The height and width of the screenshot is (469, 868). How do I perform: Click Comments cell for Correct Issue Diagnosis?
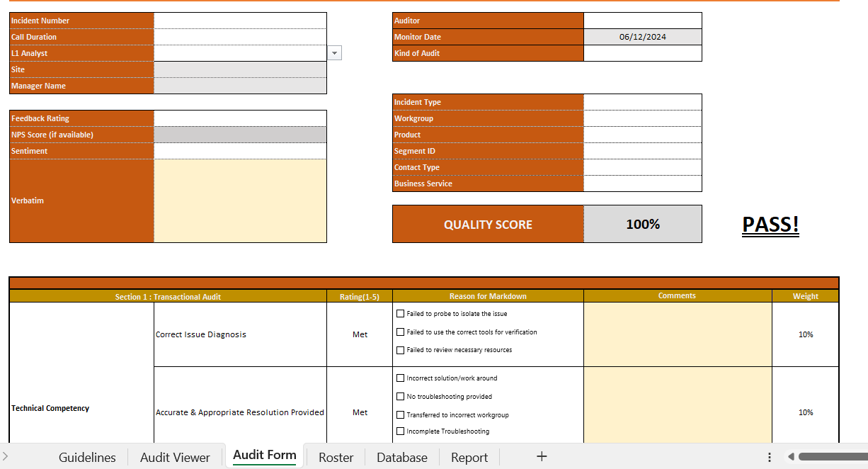(x=678, y=334)
